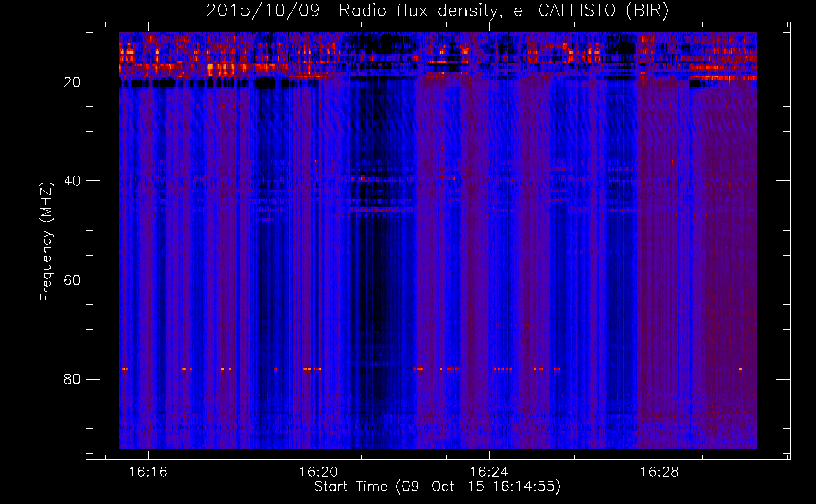Click the plot title '2015/10/09 Radio flux density, e-CALLISTO (BIR)'

[x=437, y=11]
